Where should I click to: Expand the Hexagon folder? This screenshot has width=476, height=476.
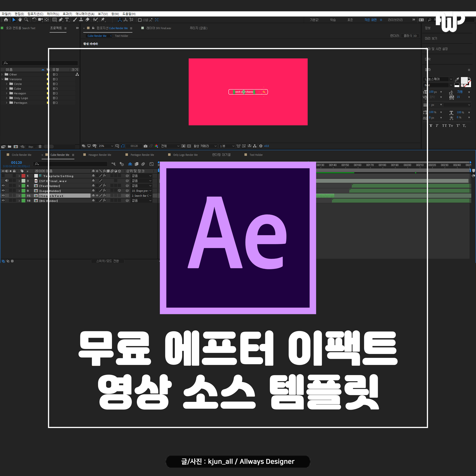pyautogui.click(x=7, y=93)
